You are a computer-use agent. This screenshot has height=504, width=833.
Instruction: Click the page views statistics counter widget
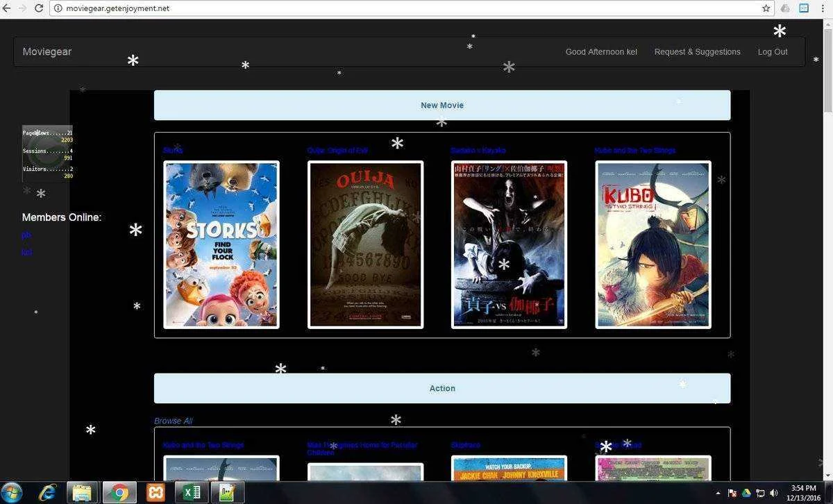[x=47, y=153]
